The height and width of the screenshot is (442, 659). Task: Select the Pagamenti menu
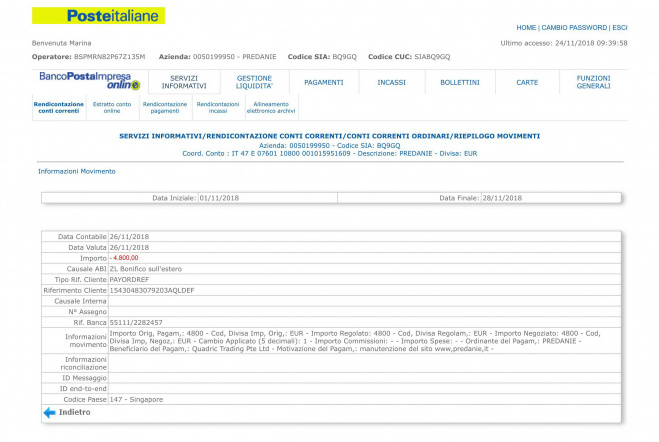point(324,82)
